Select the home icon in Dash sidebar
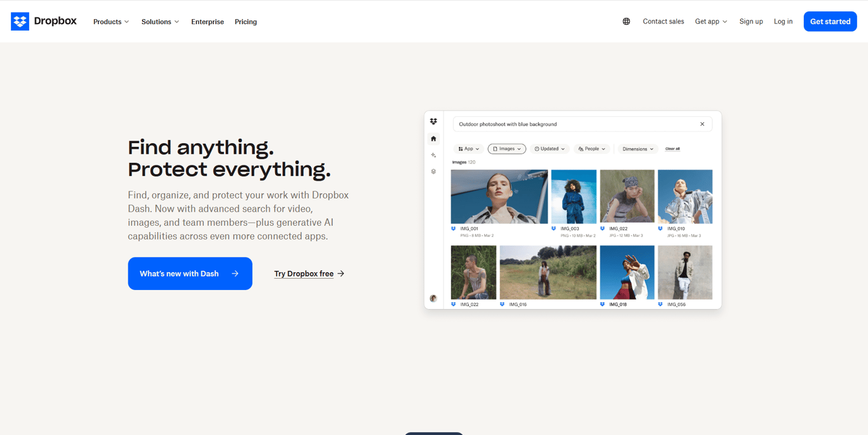Image resolution: width=868 pixels, height=435 pixels. click(433, 139)
